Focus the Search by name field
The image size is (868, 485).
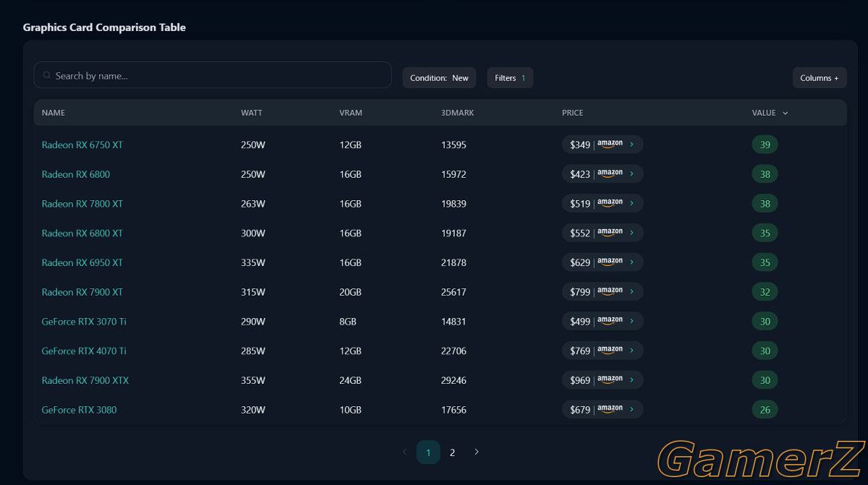point(213,75)
